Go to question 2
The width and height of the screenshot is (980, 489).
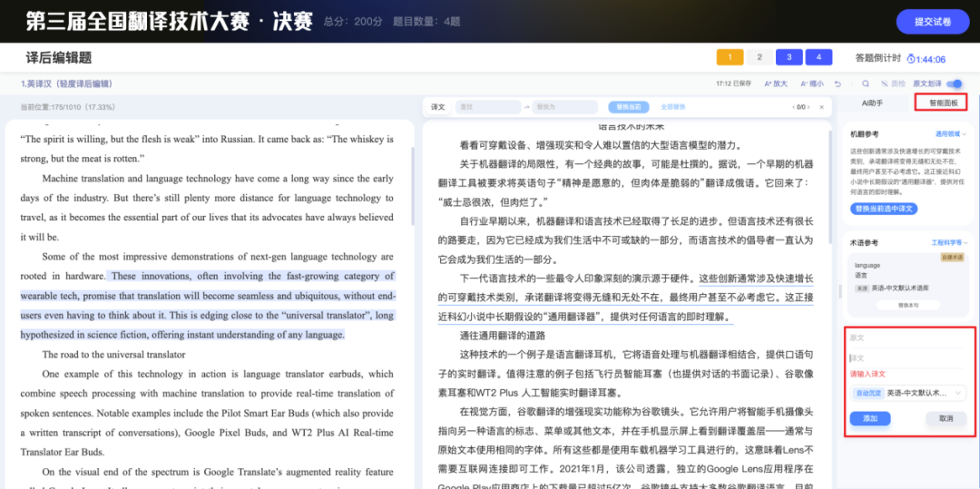point(759,57)
